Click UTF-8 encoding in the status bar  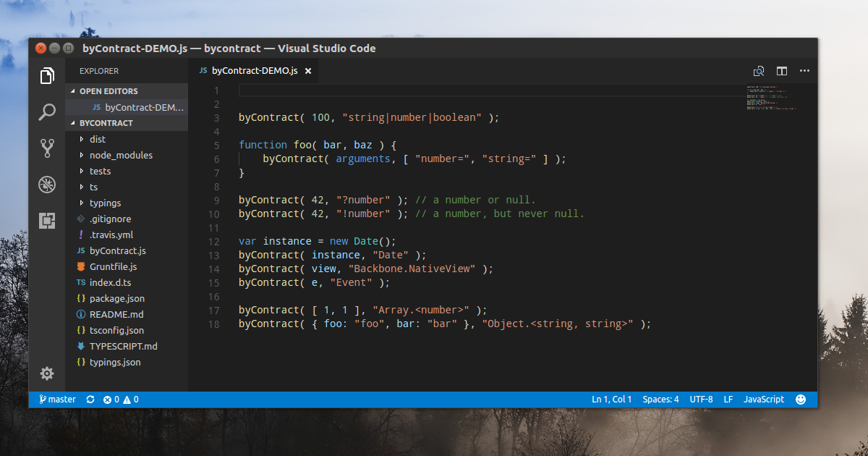(x=701, y=399)
